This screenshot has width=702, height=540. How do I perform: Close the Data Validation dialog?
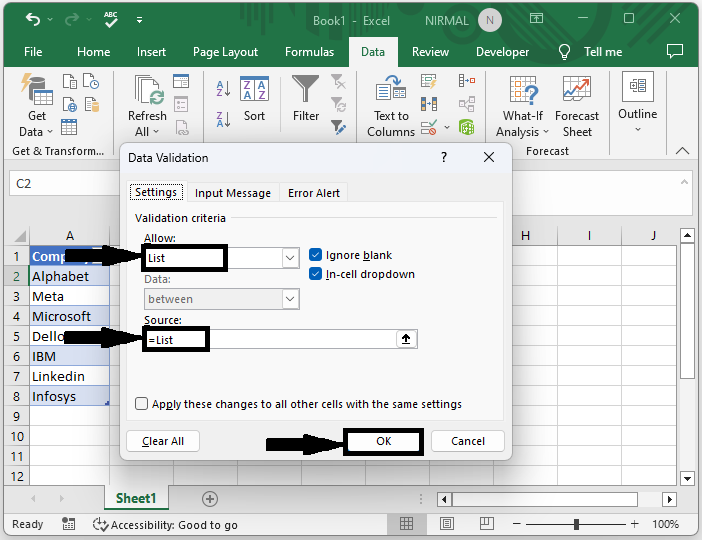click(489, 157)
